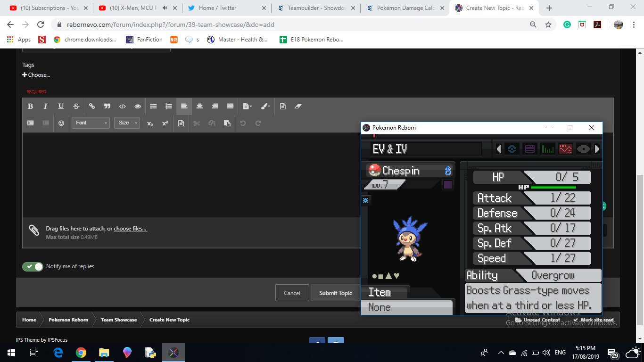
Task: Click the choose files... link
Action: click(130, 229)
